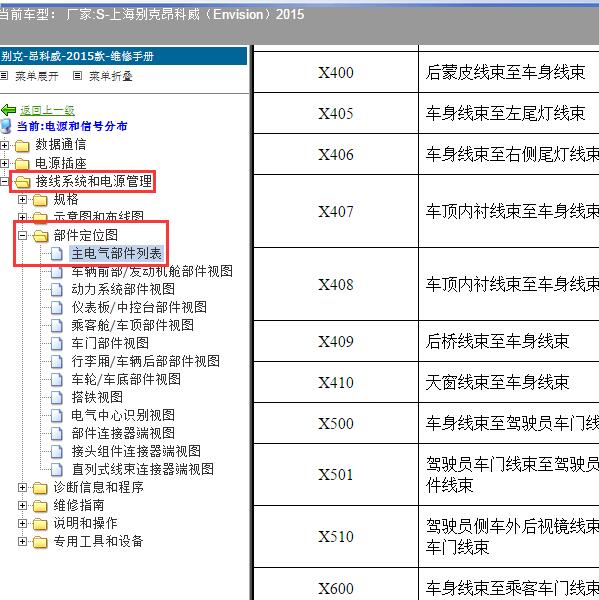Open 搭铁视图 page

[97, 397]
